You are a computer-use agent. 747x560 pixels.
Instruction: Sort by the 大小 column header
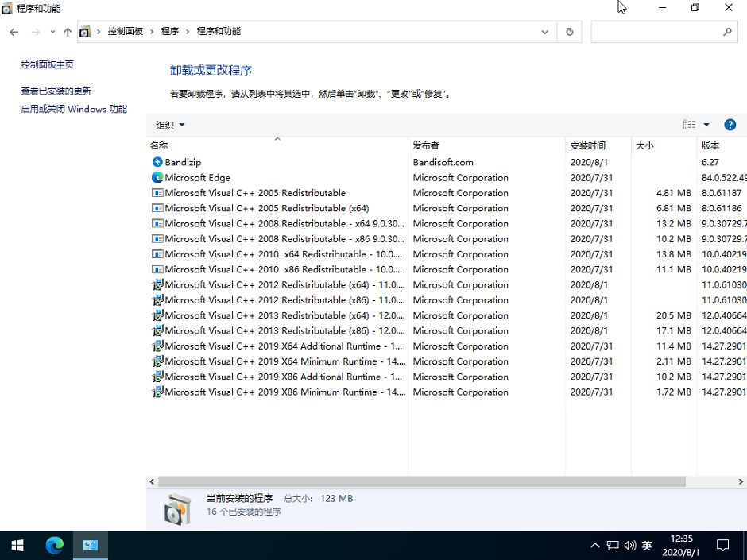coord(664,145)
